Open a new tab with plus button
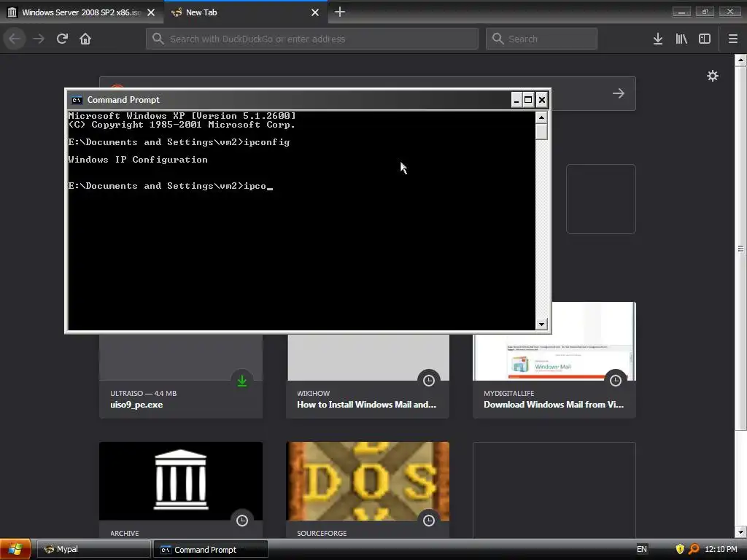747x560 pixels. [340, 12]
